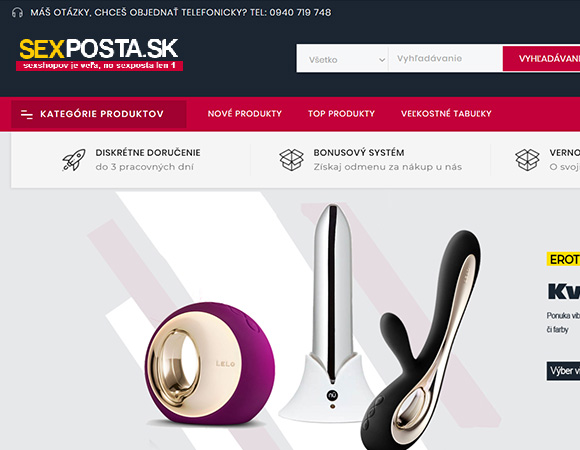Click the red Vyhľadávanie search button
This screenshot has width=580, height=450.
pyautogui.click(x=542, y=58)
